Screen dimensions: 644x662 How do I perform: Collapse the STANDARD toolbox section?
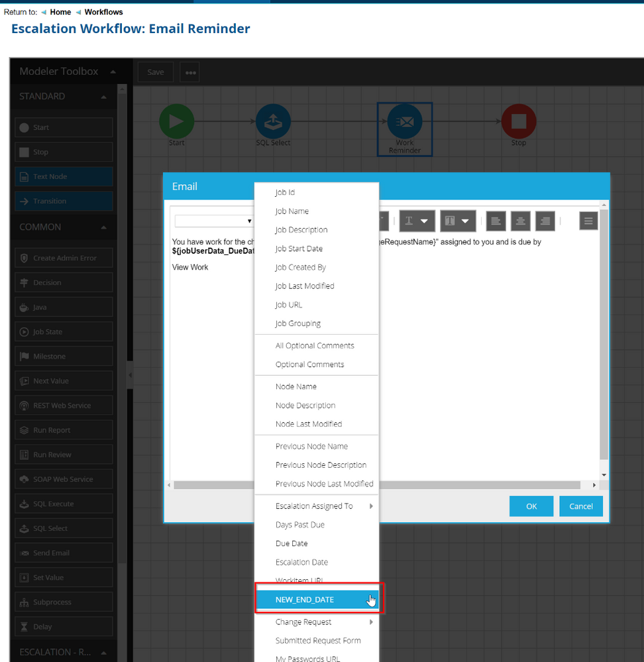click(103, 97)
